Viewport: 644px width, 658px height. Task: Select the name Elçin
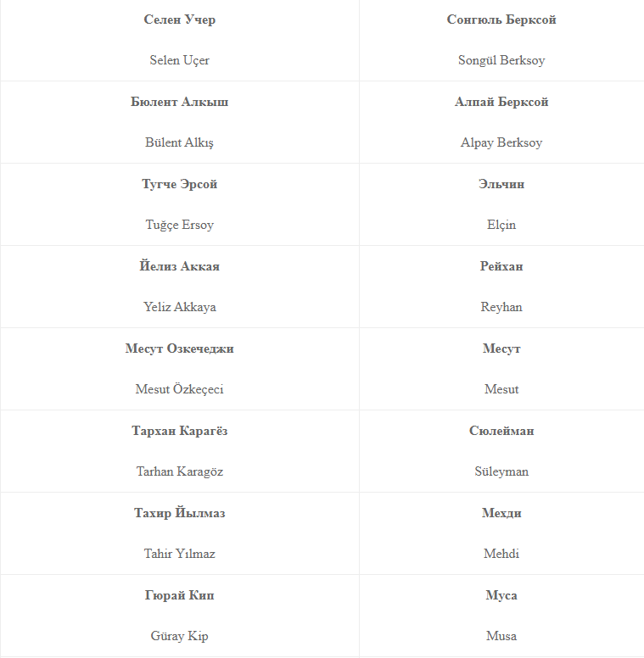(x=501, y=225)
